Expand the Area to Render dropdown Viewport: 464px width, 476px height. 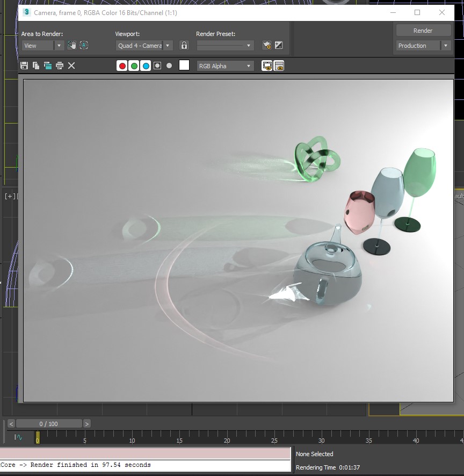point(59,46)
